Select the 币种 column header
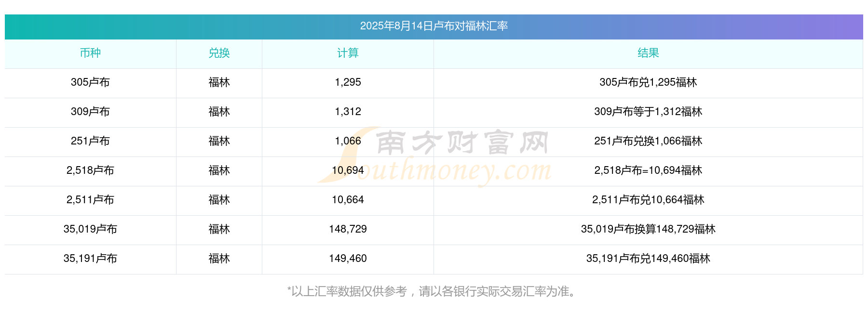 (x=90, y=53)
